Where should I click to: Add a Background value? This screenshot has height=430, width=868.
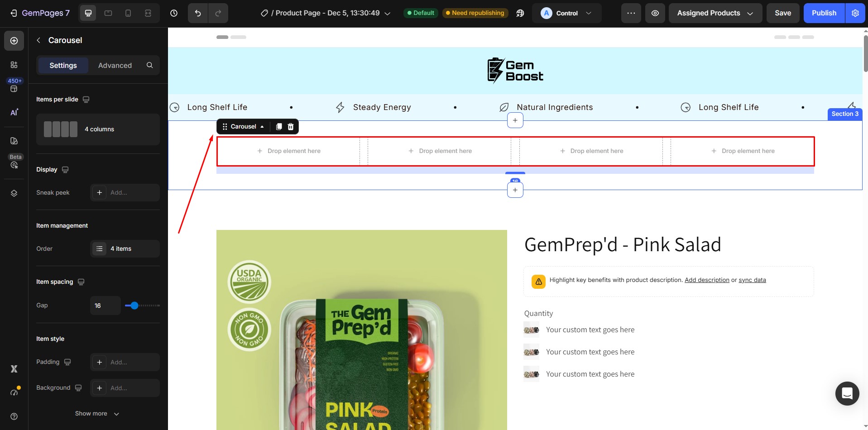[x=125, y=388]
